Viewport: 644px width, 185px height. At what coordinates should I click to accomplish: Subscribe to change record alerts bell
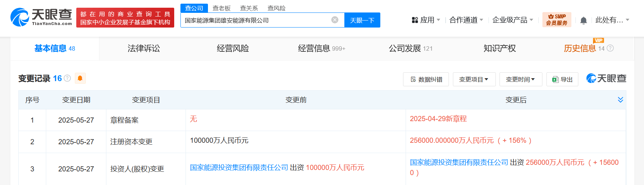click(x=80, y=78)
